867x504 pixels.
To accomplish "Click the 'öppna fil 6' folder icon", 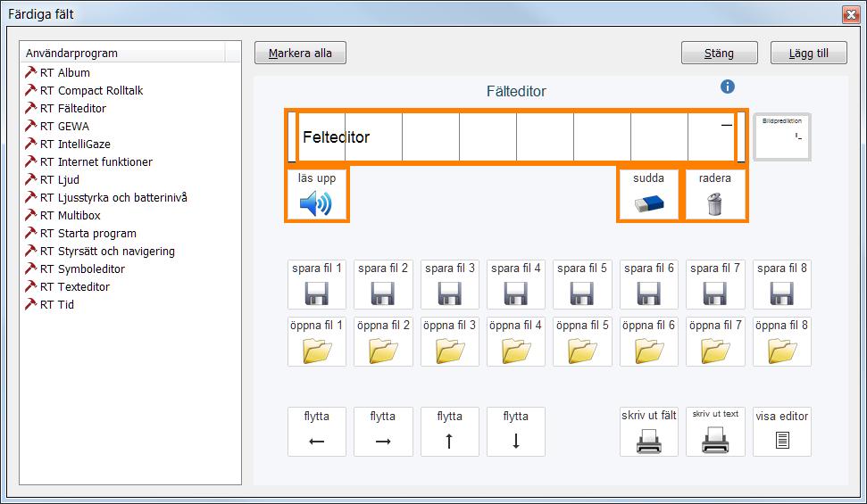I will click(x=649, y=351).
